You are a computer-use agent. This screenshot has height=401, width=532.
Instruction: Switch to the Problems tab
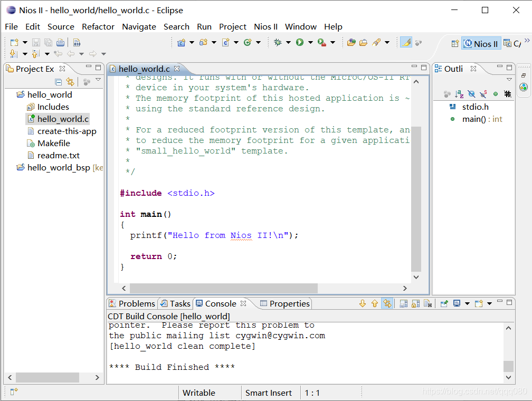132,303
